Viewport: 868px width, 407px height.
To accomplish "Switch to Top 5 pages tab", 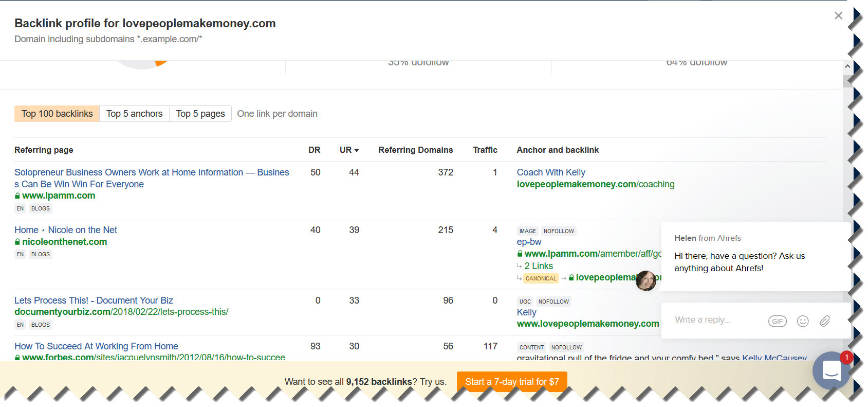I will 200,114.
